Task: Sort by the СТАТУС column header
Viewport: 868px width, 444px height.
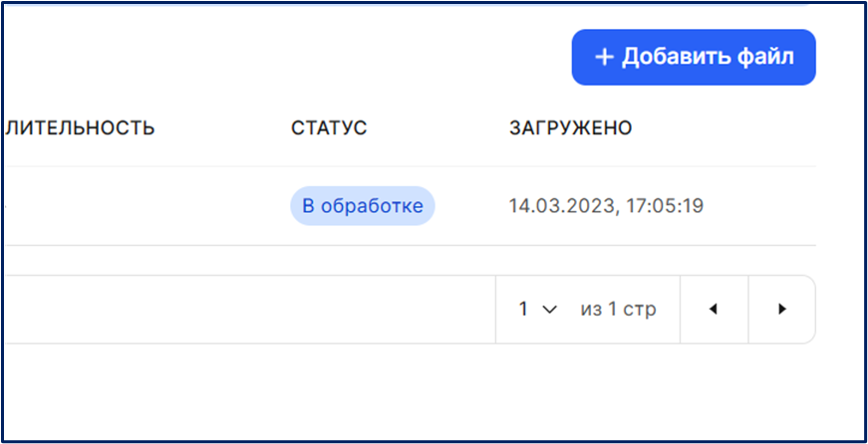Action: click(329, 128)
